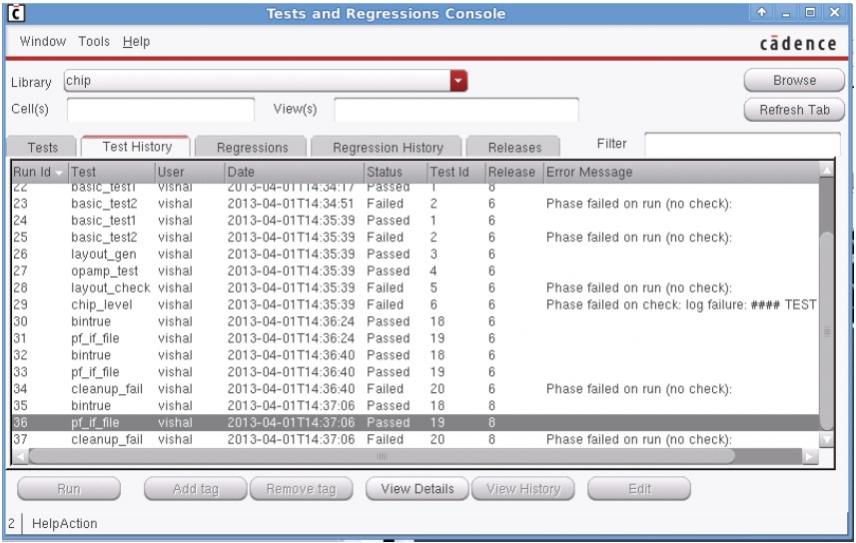Click the Browse button
The height and width of the screenshot is (543, 856).
pyautogui.click(x=794, y=80)
